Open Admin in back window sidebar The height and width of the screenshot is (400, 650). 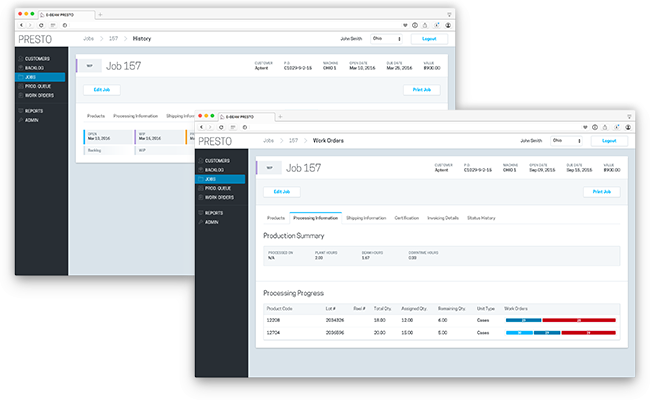(32, 120)
